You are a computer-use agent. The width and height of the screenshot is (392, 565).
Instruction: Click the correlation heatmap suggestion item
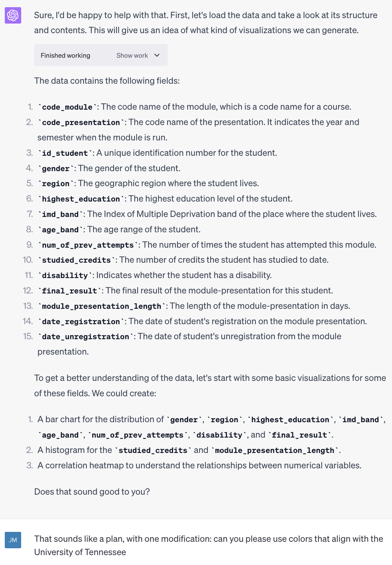(x=199, y=466)
